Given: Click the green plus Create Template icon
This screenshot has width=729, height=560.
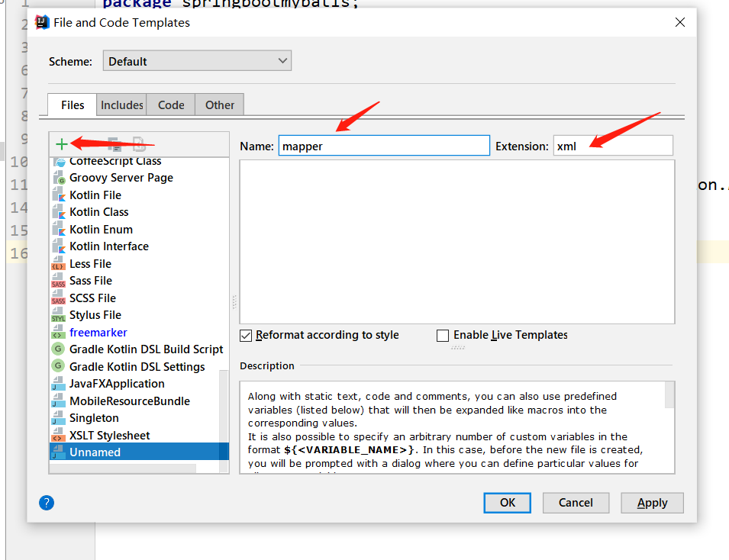Looking at the screenshot, I should (x=61, y=144).
